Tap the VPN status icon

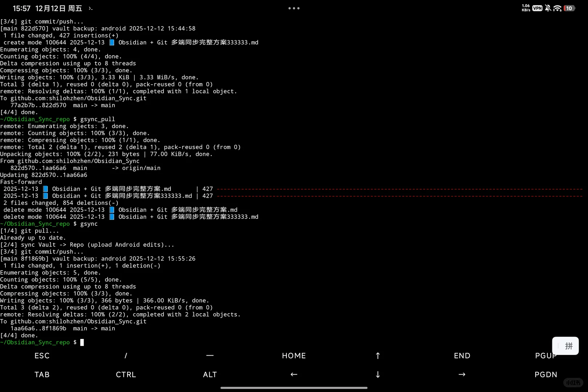[537, 8]
